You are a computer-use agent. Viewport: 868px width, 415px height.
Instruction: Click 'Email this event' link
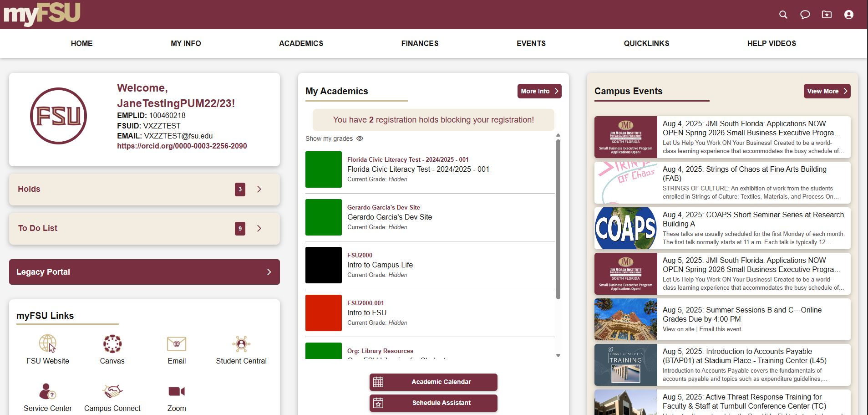[x=720, y=329]
